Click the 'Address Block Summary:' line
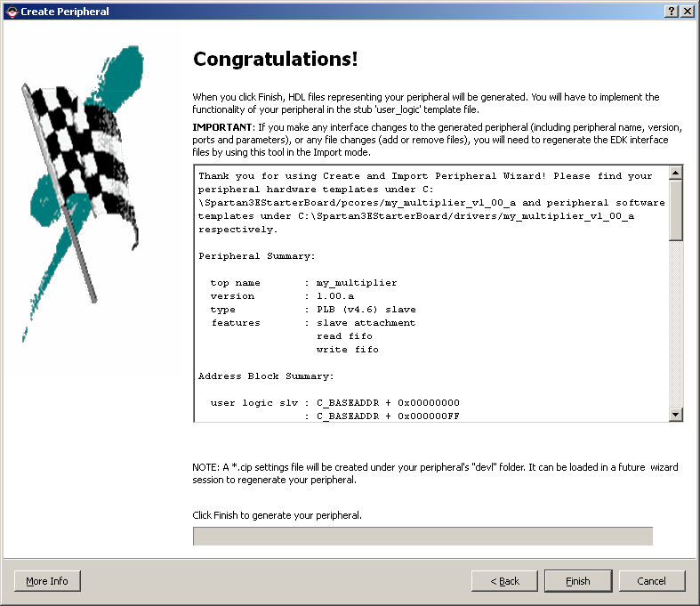The image size is (700, 606). point(266,376)
